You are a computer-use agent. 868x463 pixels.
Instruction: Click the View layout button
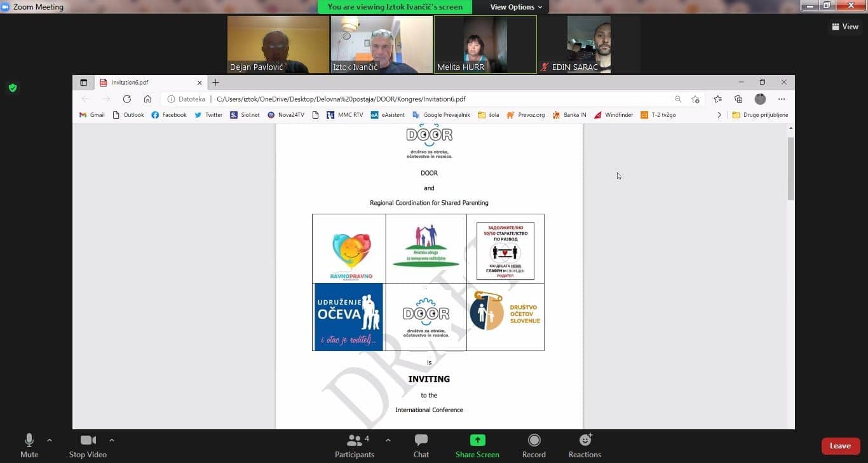(844, 27)
